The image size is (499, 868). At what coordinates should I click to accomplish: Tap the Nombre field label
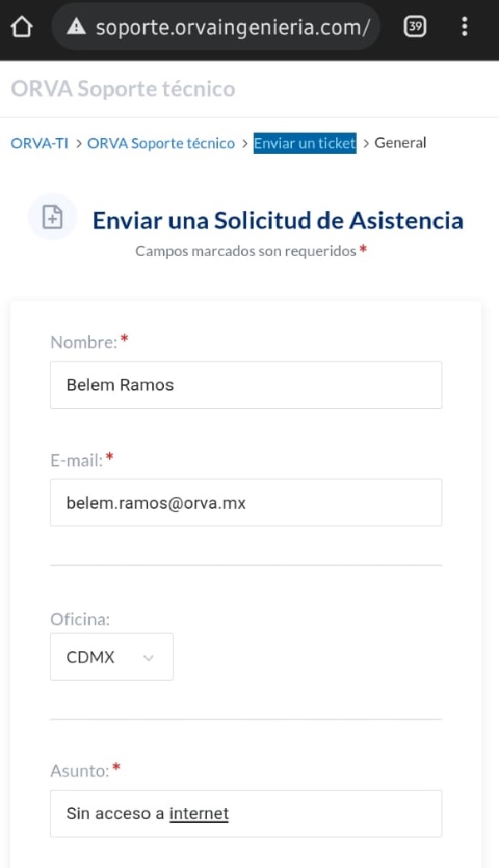coord(83,342)
